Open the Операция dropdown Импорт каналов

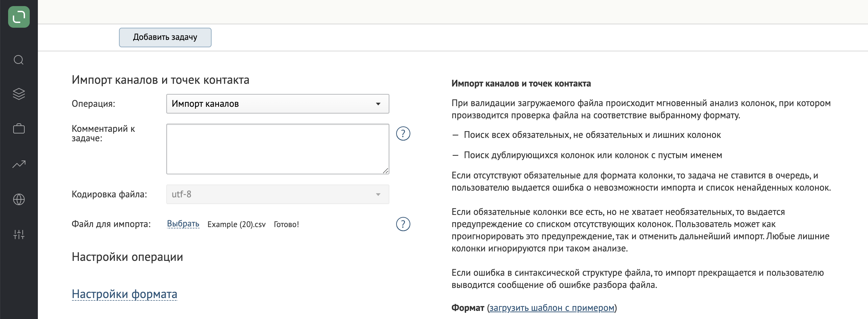click(x=278, y=104)
